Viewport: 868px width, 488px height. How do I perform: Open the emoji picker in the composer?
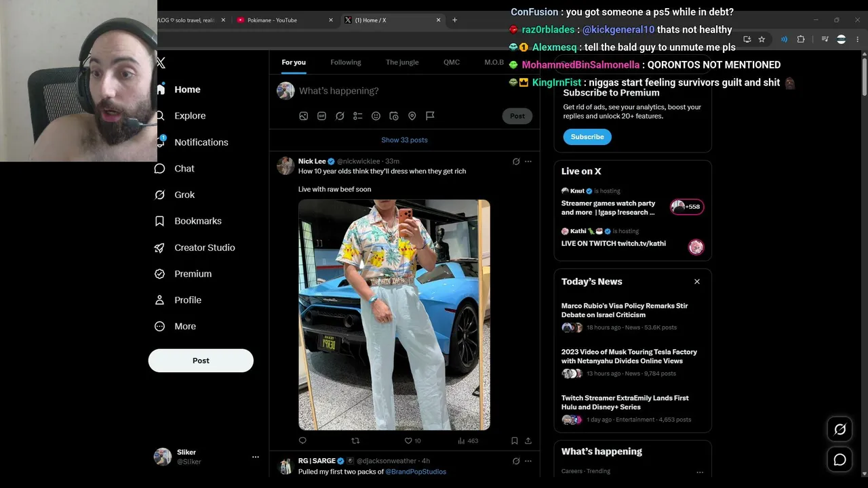(x=376, y=116)
